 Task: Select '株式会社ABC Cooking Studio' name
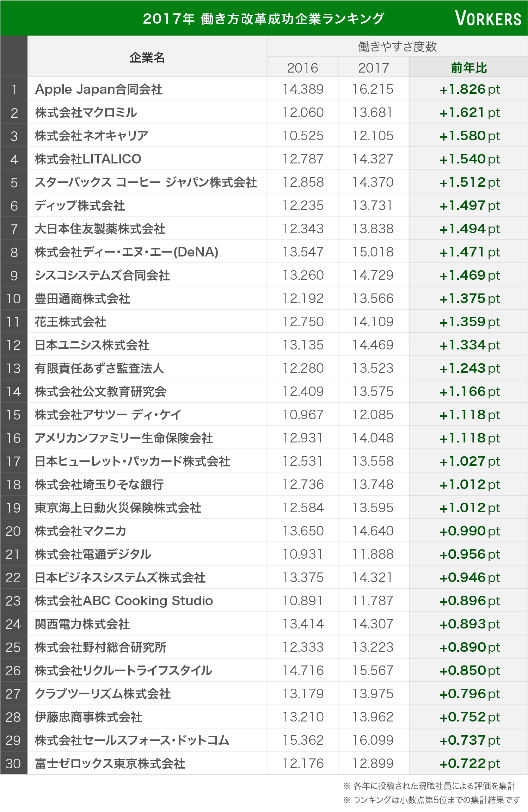pos(124,601)
